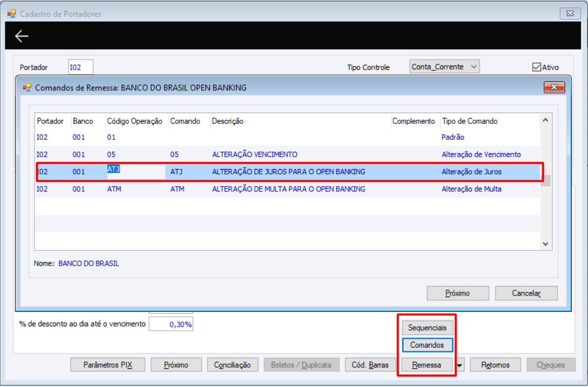Image resolution: width=588 pixels, height=387 pixels.
Task: Click the Comandos de Remessa dialog icon
Action: [27, 88]
